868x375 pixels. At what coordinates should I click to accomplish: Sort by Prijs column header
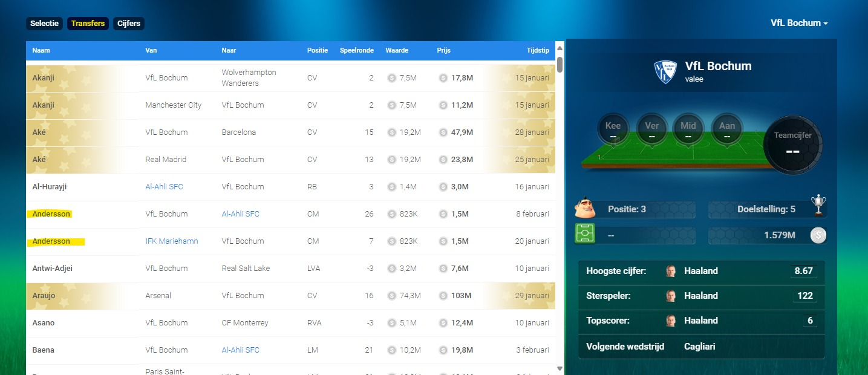[443, 50]
